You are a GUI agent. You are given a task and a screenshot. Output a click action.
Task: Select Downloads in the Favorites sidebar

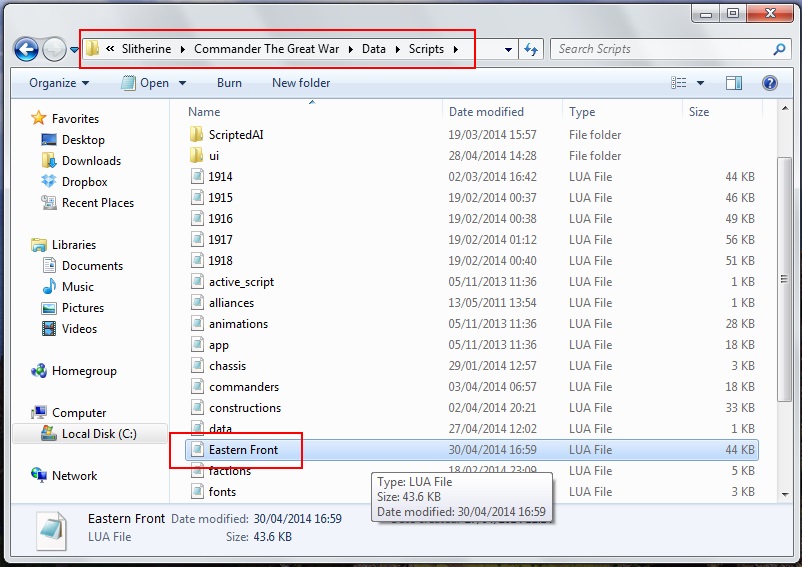tap(91, 161)
